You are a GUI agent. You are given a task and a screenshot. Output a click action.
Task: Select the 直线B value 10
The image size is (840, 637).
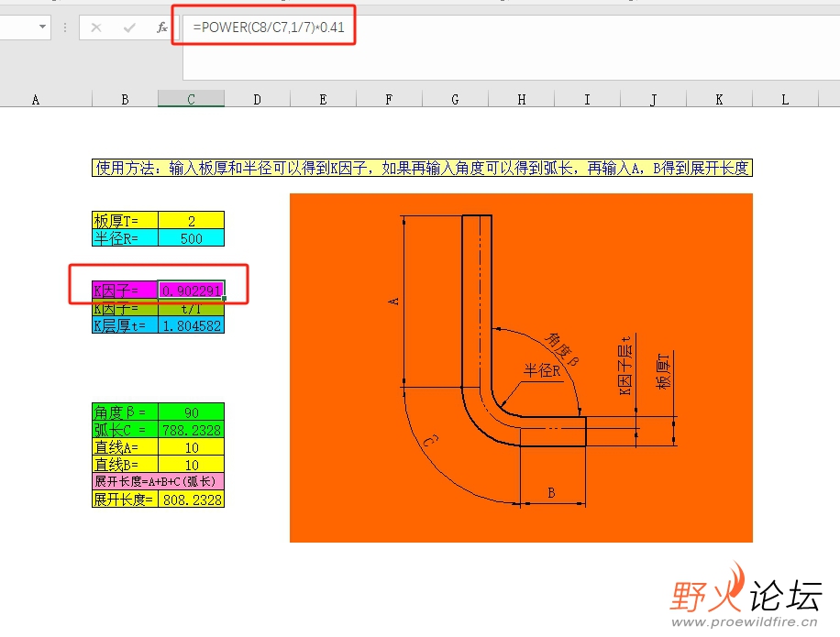[x=192, y=464]
